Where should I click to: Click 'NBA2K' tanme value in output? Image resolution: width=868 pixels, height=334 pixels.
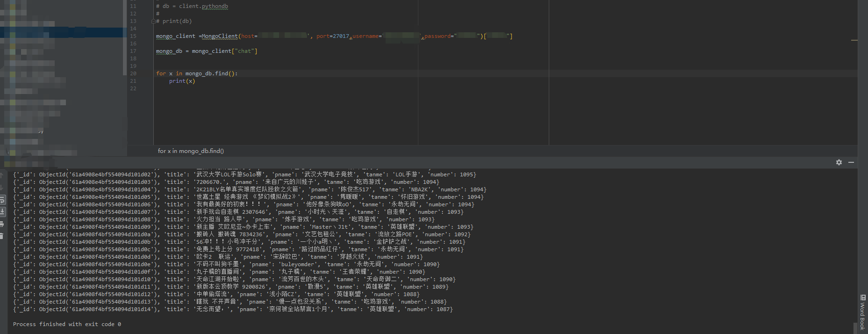[x=420, y=189]
